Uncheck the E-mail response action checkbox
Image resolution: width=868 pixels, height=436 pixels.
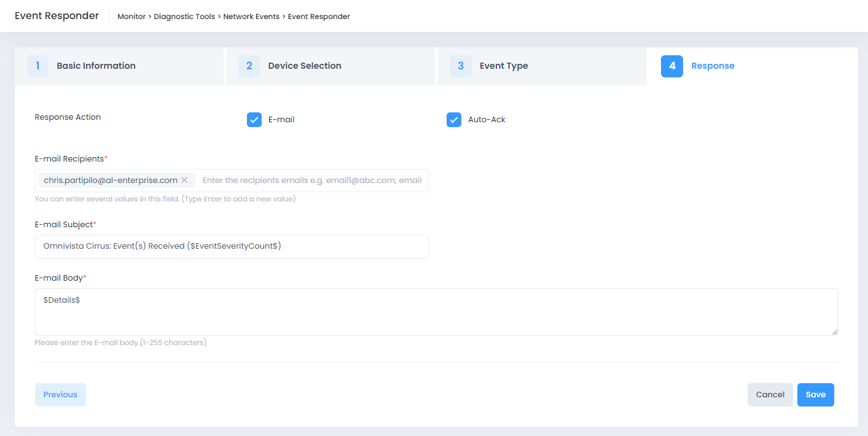tap(254, 120)
